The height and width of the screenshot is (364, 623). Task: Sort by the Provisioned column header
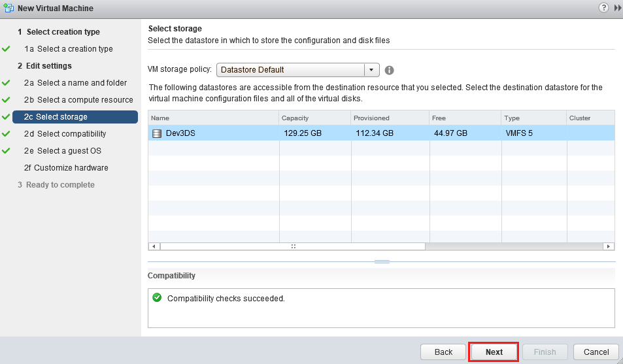pos(390,118)
